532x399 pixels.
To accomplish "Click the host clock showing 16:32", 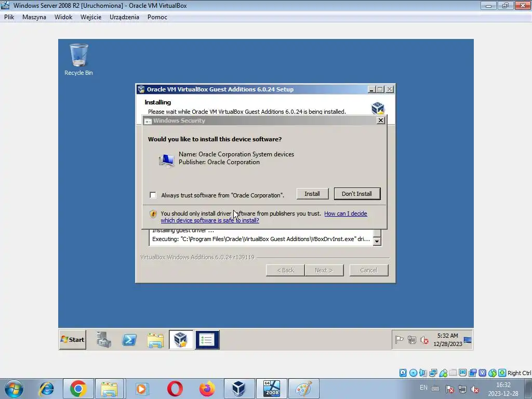I will pos(503,389).
